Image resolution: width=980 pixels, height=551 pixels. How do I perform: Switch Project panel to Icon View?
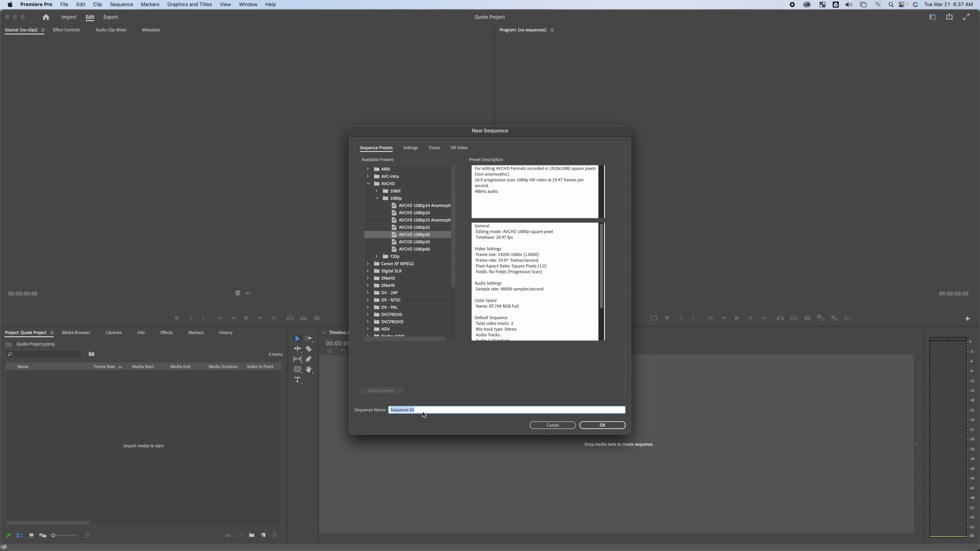(x=31, y=535)
